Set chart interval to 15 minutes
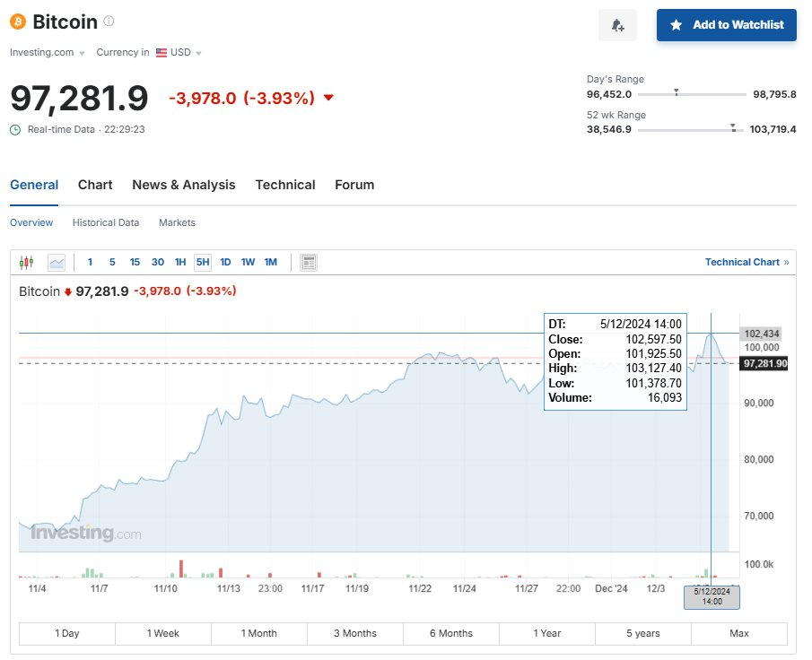Screen dimensions: 812x660 tap(135, 263)
